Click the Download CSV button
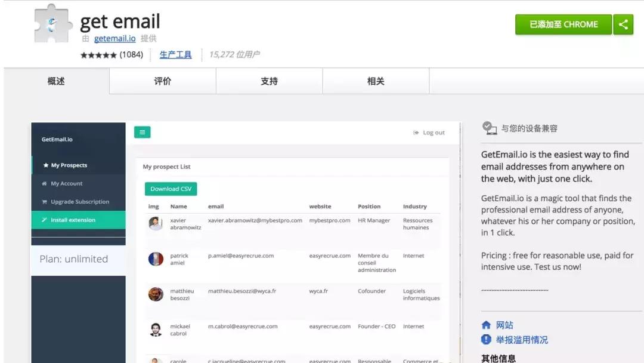Screen dimensions: 644x363 click(x=171, y=189)
